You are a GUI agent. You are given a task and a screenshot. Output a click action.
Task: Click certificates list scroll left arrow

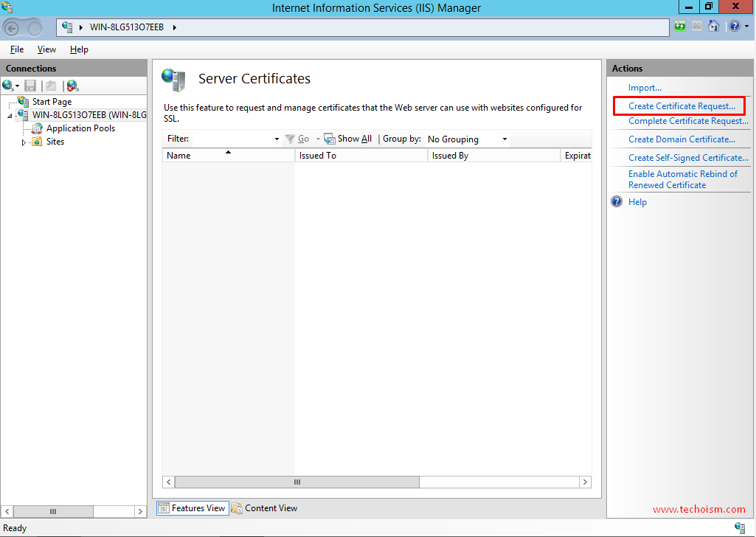click(169, 482)
